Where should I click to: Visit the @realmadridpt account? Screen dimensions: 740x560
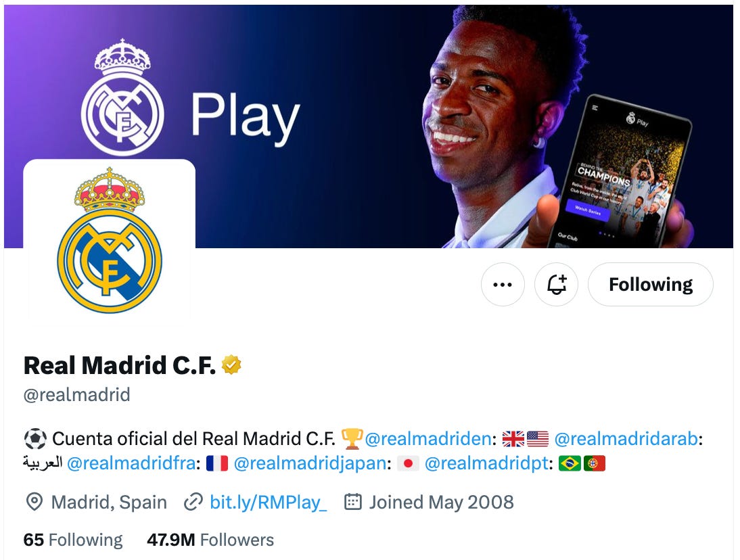point(486,463)
